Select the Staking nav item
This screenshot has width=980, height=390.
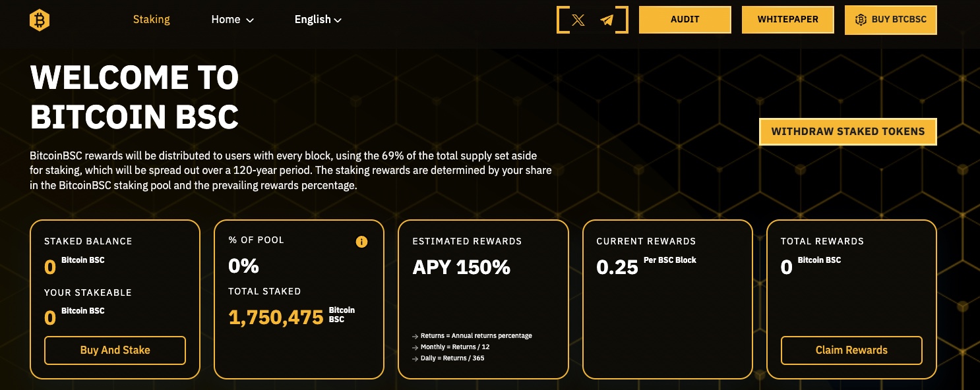[x=152, y=20]
